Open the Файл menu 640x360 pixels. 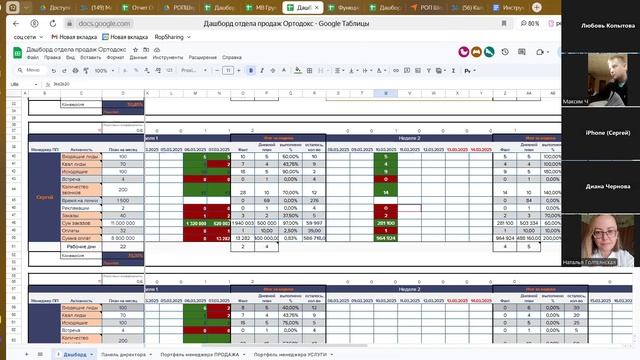coord(33,58)
